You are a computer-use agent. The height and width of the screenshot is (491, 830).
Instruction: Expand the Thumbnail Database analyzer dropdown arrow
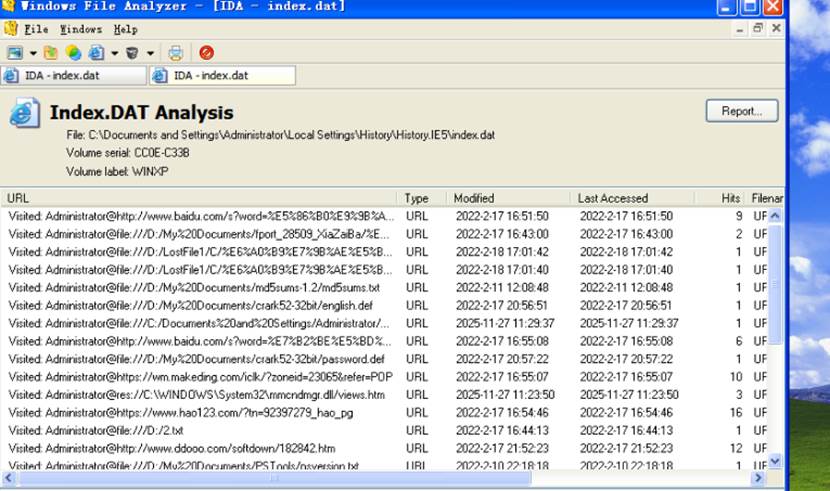click(x=33, y=53)
